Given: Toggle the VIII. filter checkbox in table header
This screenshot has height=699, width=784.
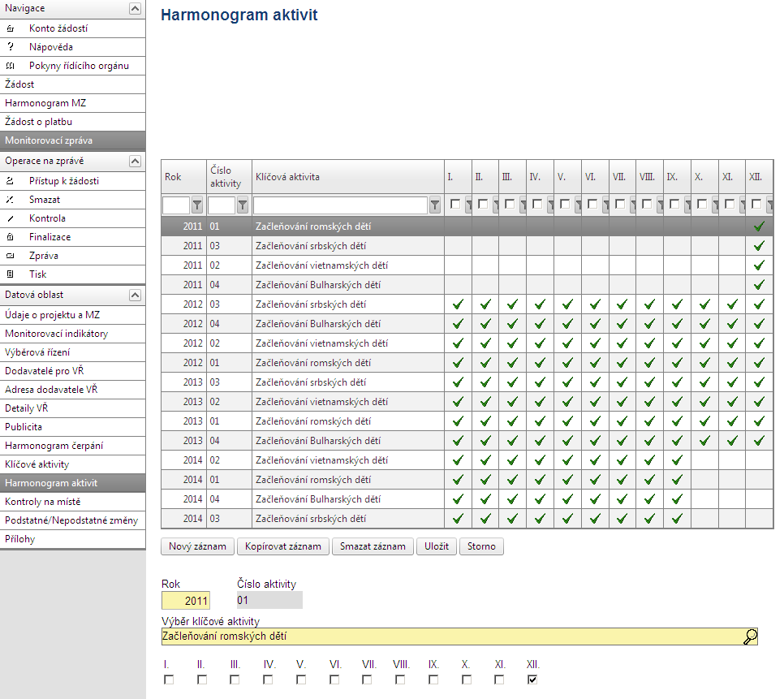Looking at the screenshot, I should 647,204.
